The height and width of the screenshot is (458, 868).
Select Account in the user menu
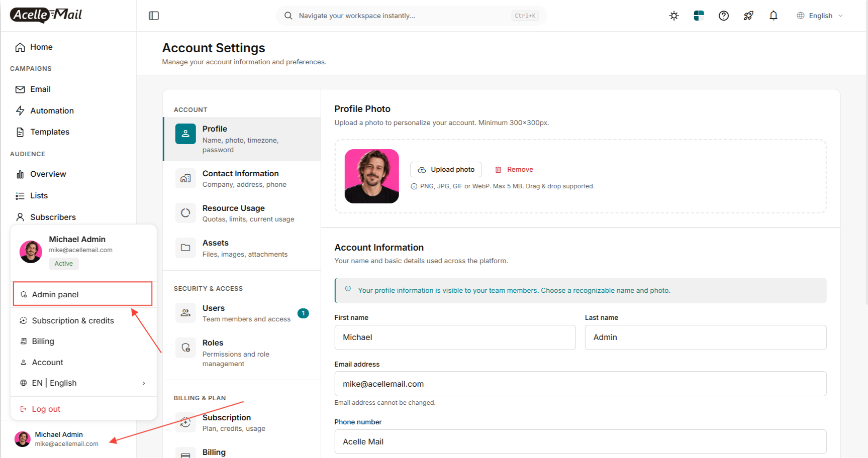pyautogui.click(x=83, y=363)
